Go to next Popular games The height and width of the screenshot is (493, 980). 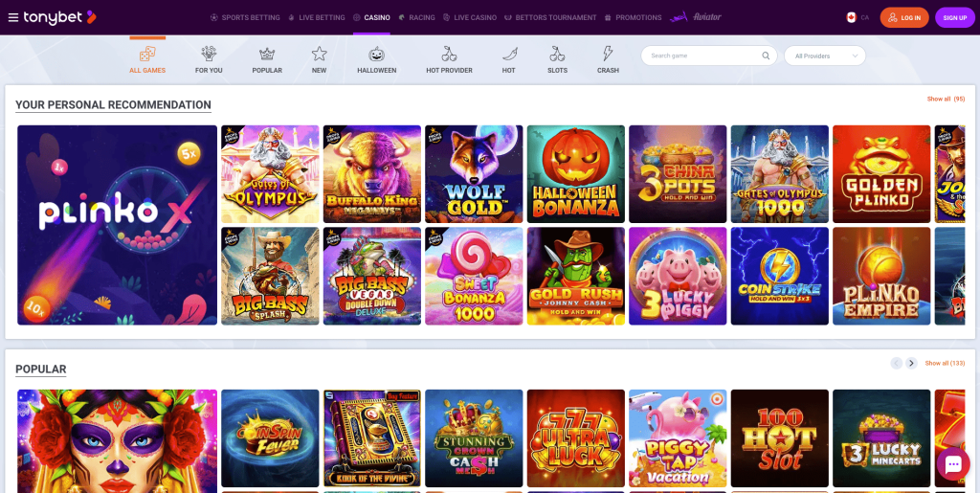911,363
